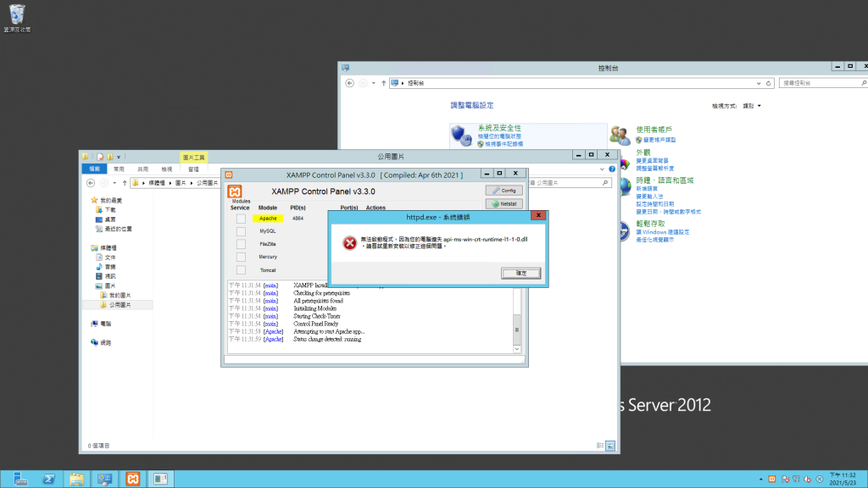Expand Explorer ribbon chevron

tap(602, 169)
